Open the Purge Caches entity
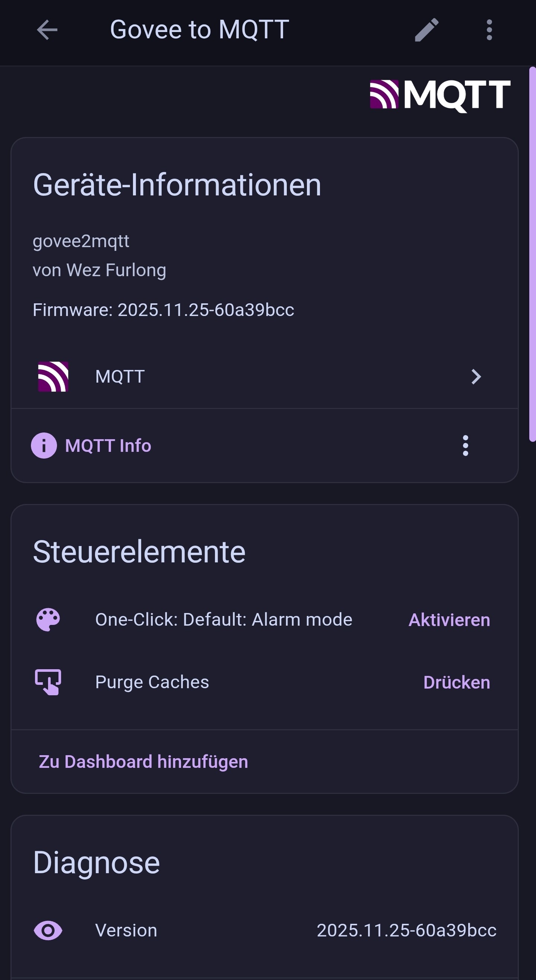Viewport: 536px width, 980px height. pyautogui.click(x=152, y=682)
